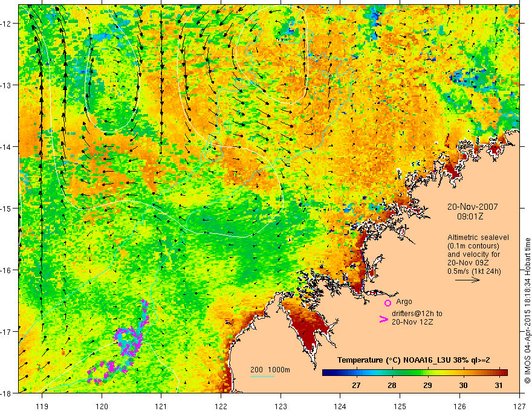Image resolution: width=532 pixels, height=411 pixels.
Task: Click the latitude label -18
Action: (6, 393)
